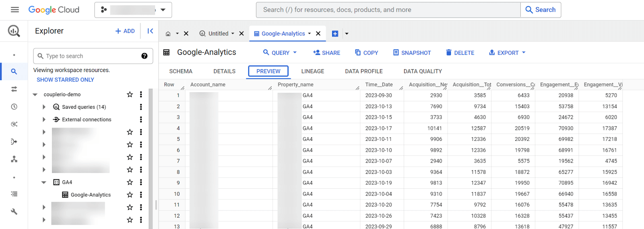Open External connections more actions menu

click(x=141, y=120)
